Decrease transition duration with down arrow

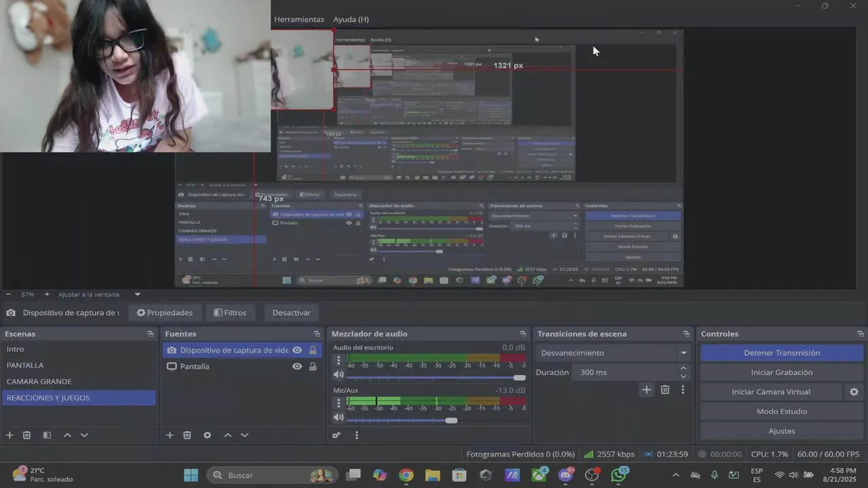[684, 377]
